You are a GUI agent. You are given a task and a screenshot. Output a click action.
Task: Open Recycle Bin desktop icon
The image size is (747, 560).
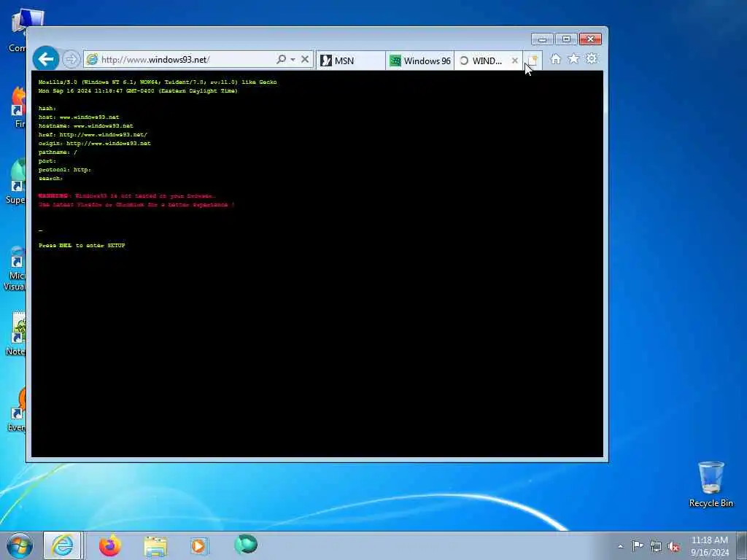tap(711, 484)
